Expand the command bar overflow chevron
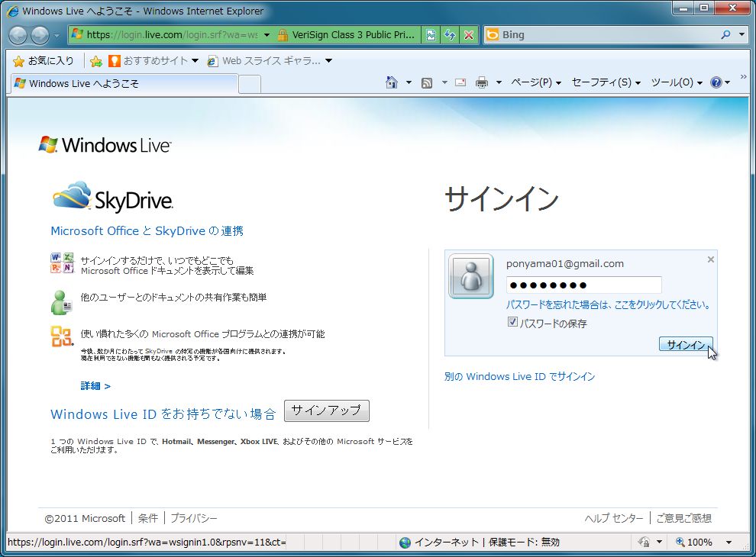The image size is (756, 557). click(x=743, y=77)
